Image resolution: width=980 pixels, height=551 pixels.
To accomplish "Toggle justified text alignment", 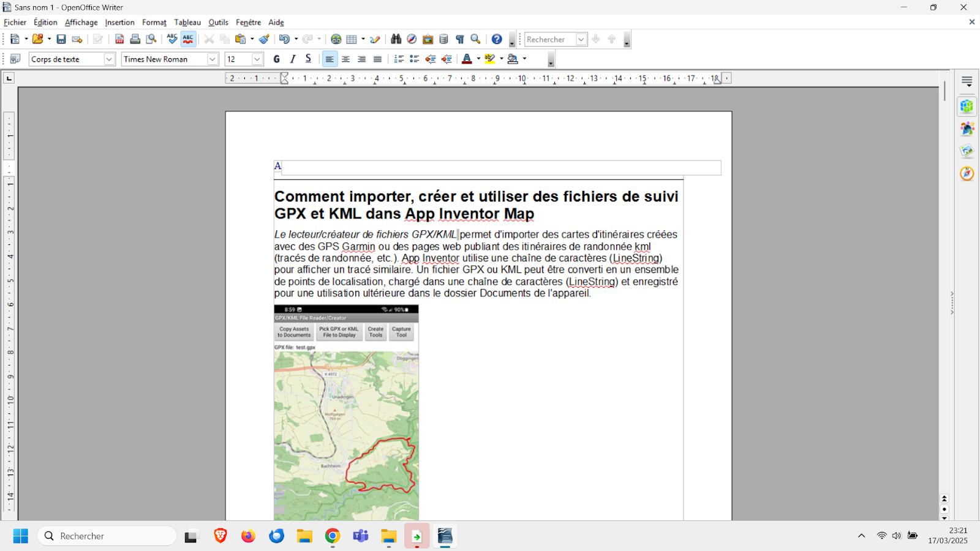I will [378, 59].
